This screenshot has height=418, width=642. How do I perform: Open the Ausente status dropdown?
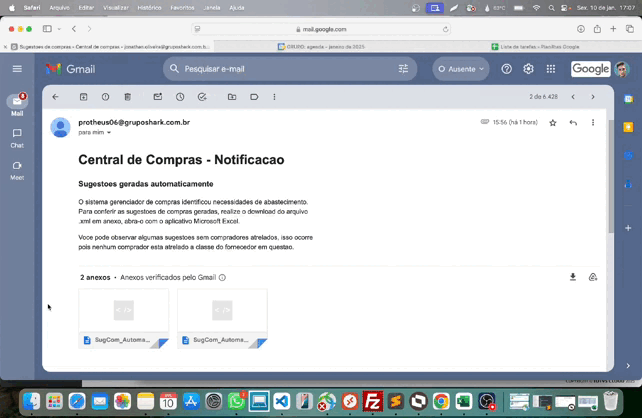(461, 69)
